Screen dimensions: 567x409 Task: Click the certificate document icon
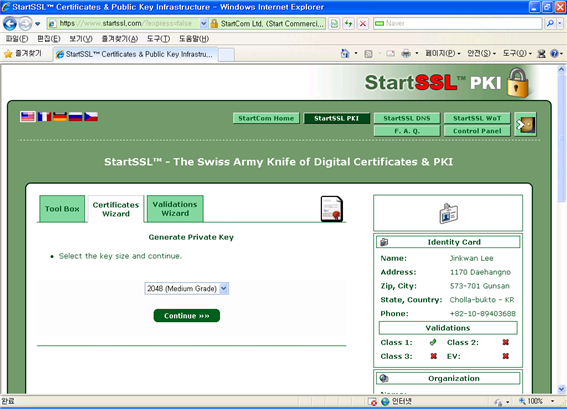332,209
